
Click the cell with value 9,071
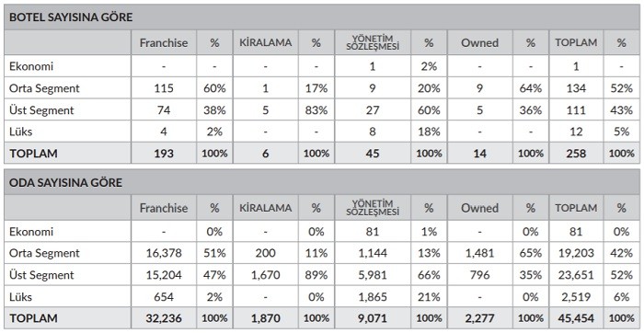[x=373, y=318]
